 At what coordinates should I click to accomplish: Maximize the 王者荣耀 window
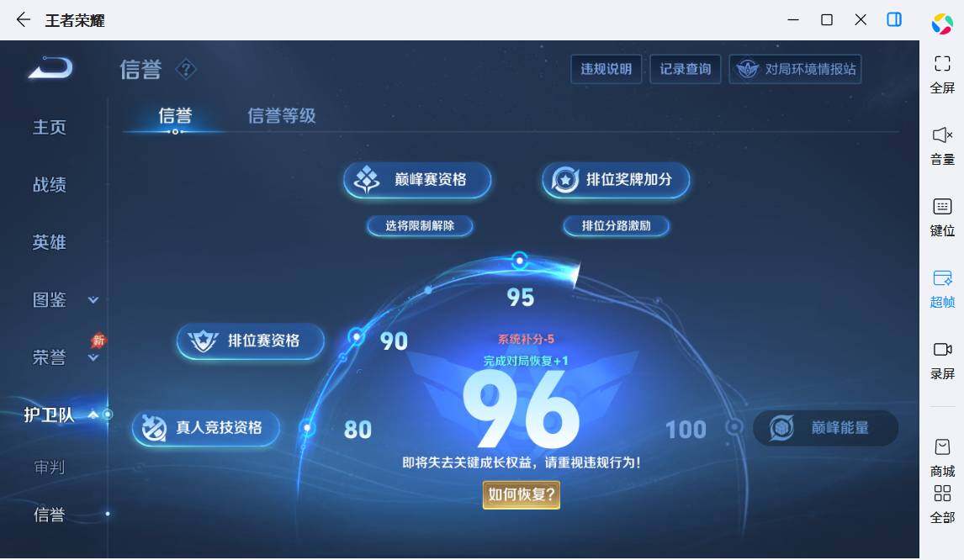click(x=827, y=19)
